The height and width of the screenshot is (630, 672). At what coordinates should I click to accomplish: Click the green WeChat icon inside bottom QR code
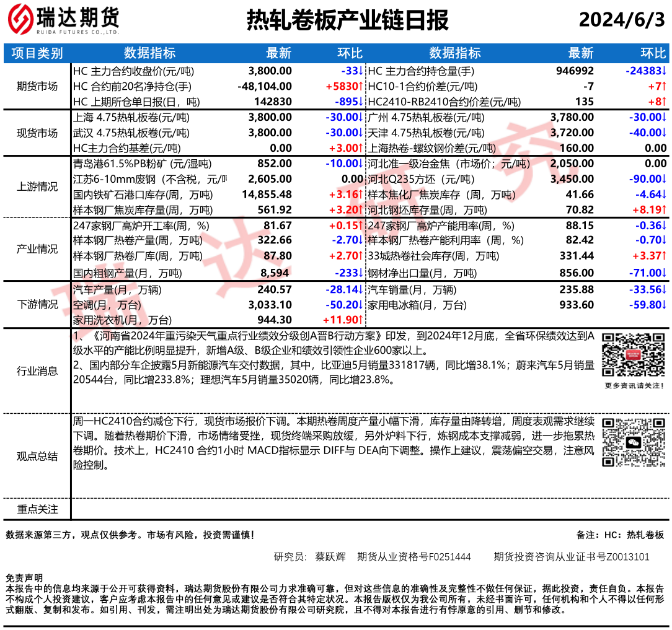tap(633, 444)
